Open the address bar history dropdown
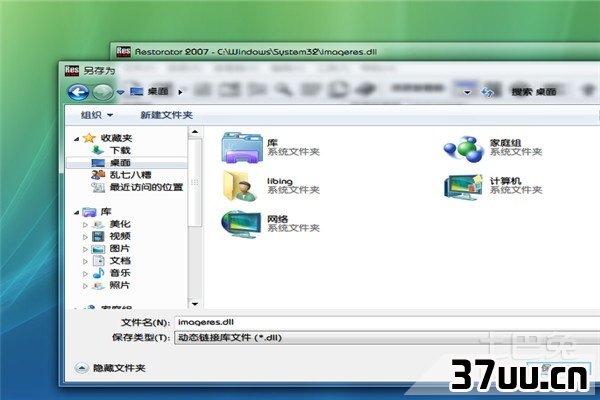600x400 pixels. (x=467, y=92)
